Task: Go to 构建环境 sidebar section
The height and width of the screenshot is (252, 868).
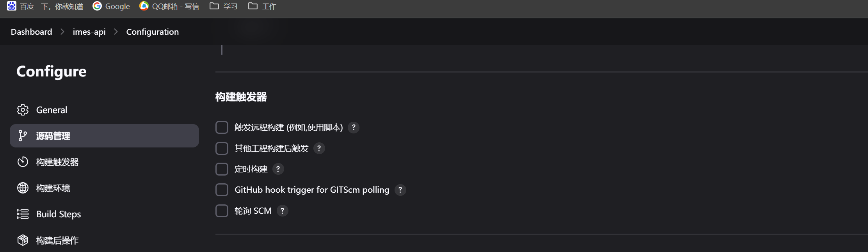Action: [x=104, y=188]
